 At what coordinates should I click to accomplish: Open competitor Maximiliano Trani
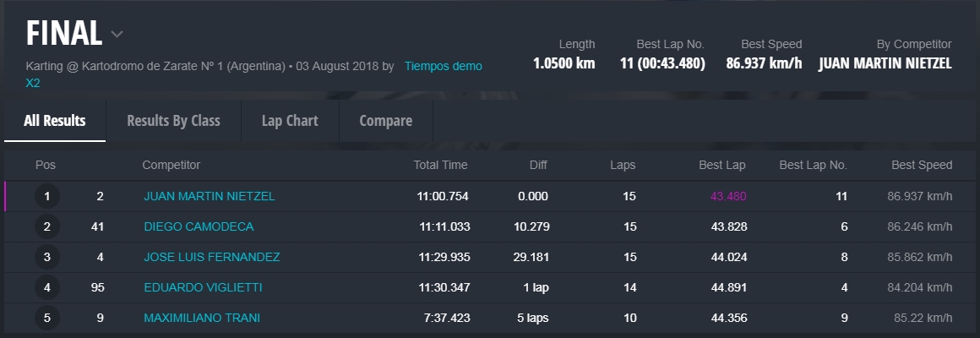pos(202,318)
